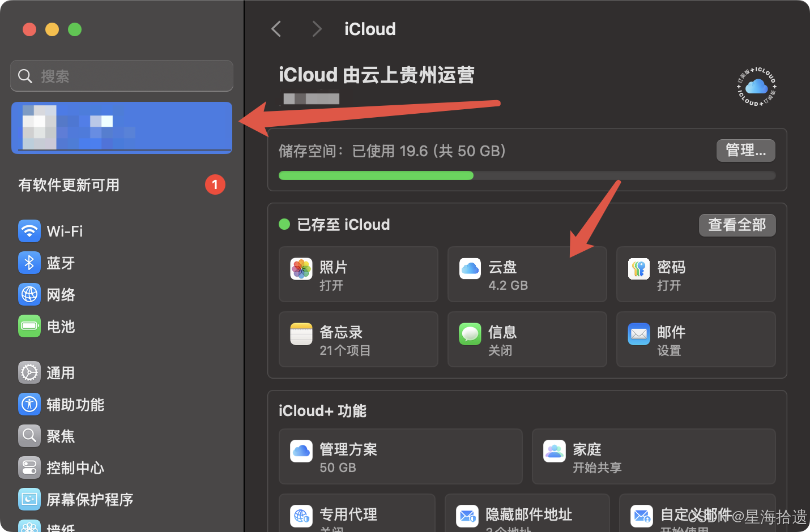This screenshot has height=532, width=810.
Task: Click the 专用代理 Private Relay icon
Action: (301, 516)
